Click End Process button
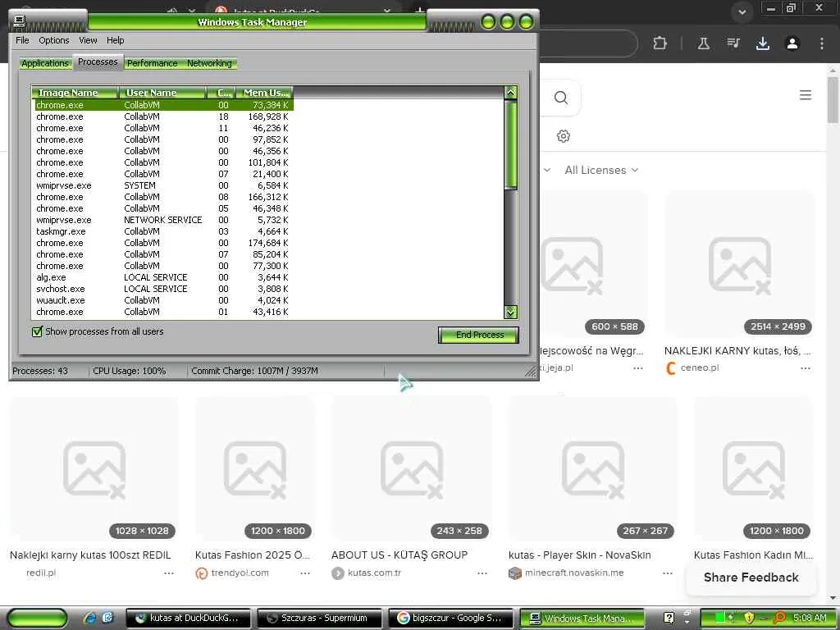This screenshot has height=630, width=840. (478, 335)
